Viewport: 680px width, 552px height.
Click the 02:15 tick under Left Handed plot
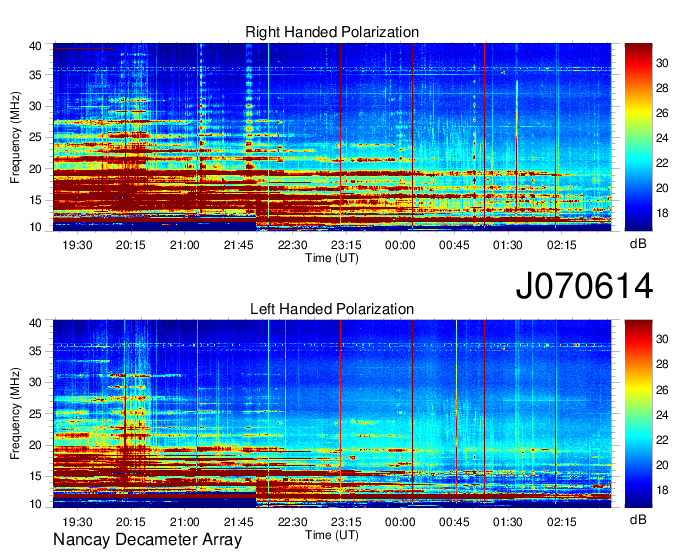(562, 522)
